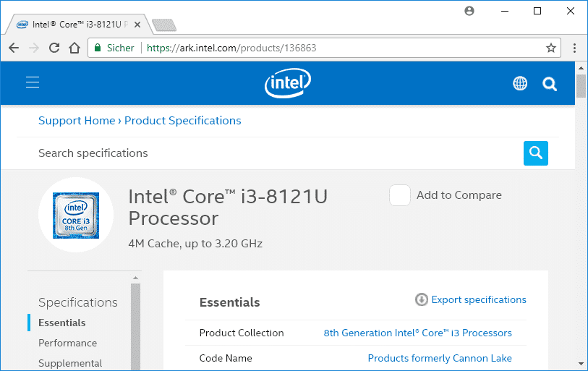Open the language globe selector
588x371 pixels.
[520, 83]
